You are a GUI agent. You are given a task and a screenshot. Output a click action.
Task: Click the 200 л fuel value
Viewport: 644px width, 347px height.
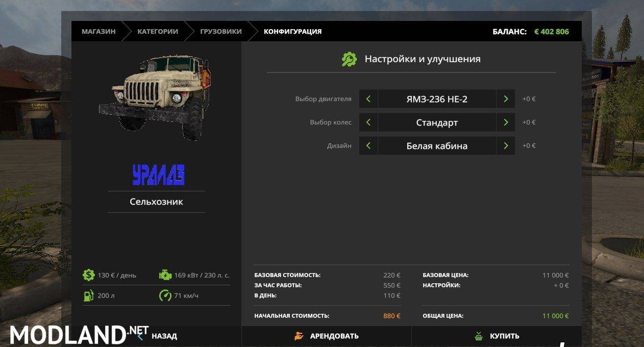click(106, 295)
